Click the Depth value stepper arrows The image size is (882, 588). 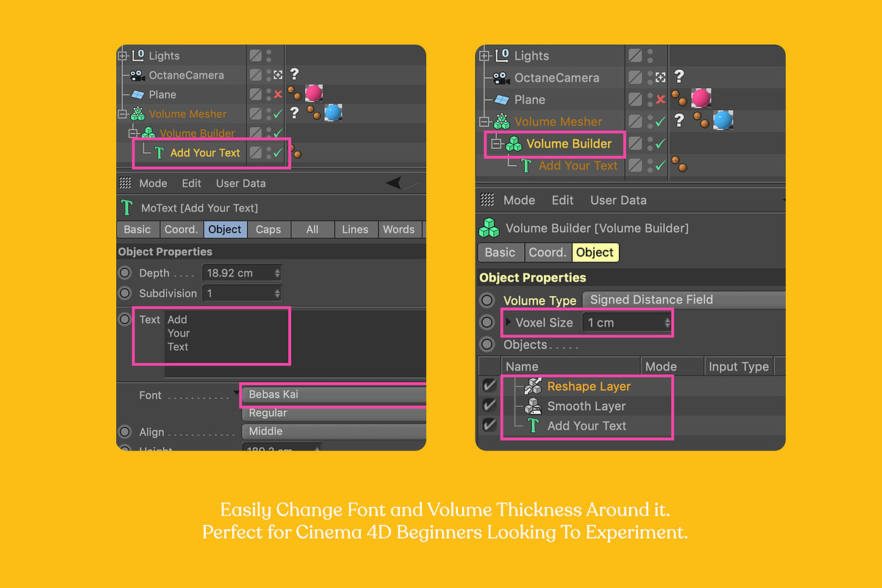(277, 273)
